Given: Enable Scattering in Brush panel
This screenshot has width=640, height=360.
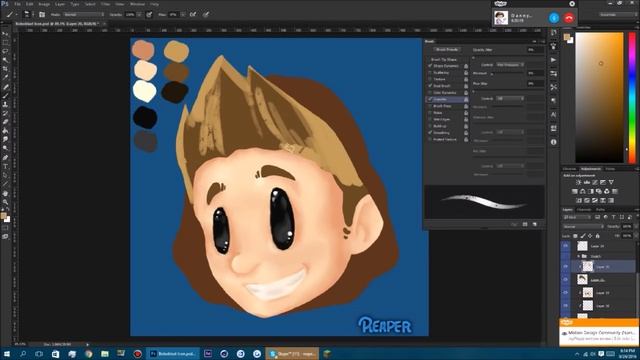Looking at the screenshot, I should [x=430, y=73].
